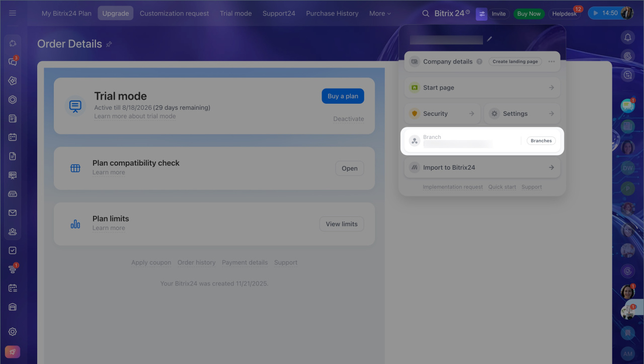The height and width of the screenshot is (364, 644).
Task: Click the green Start page home icon
Action: point(415,88)
